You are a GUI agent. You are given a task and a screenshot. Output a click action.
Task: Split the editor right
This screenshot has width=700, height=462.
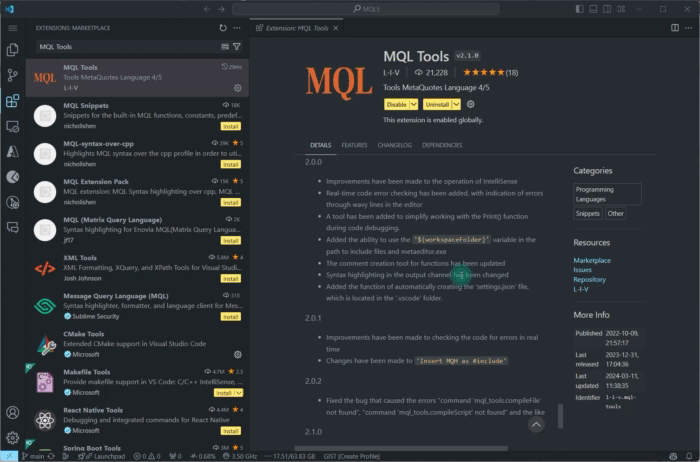675,28
